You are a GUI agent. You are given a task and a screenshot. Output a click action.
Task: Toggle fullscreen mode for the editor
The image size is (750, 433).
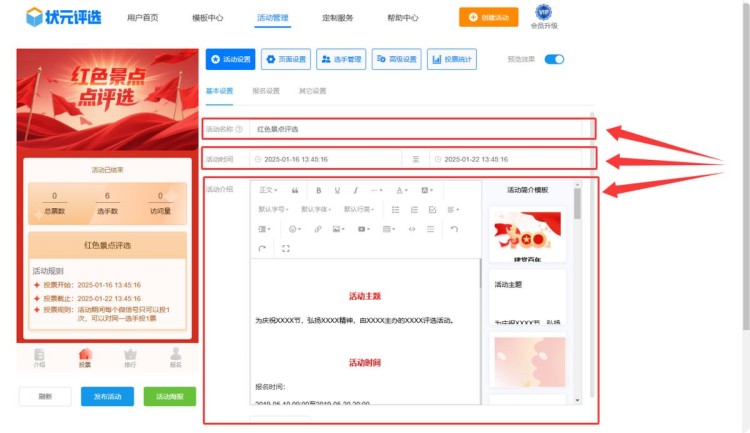pos(286,248)
